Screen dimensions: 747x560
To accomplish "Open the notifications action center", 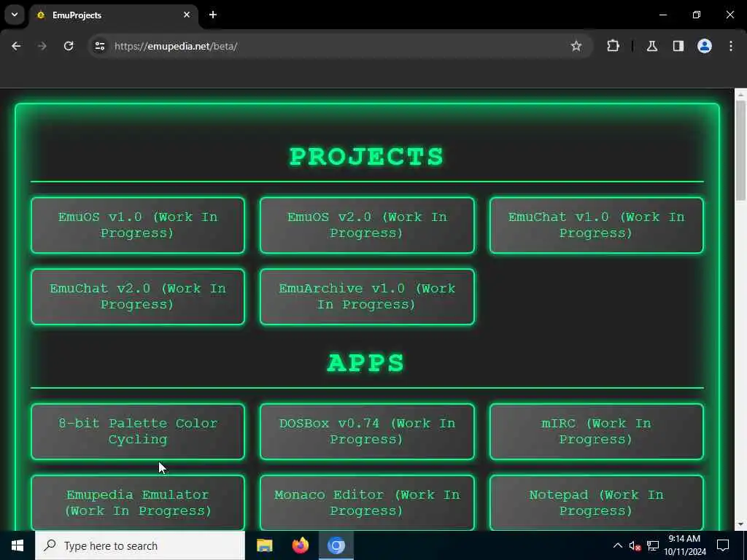I will point(723,545).
